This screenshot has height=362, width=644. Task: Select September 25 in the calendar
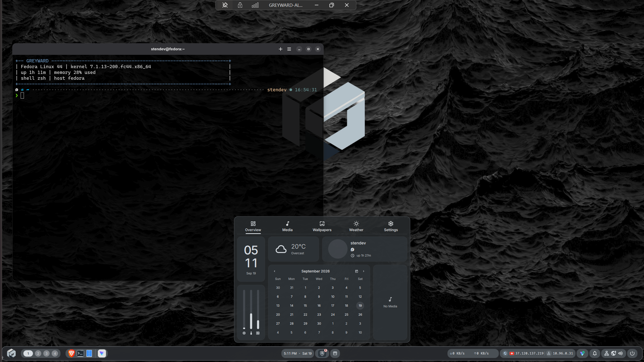pyautogui.click(x=347, y=314)
